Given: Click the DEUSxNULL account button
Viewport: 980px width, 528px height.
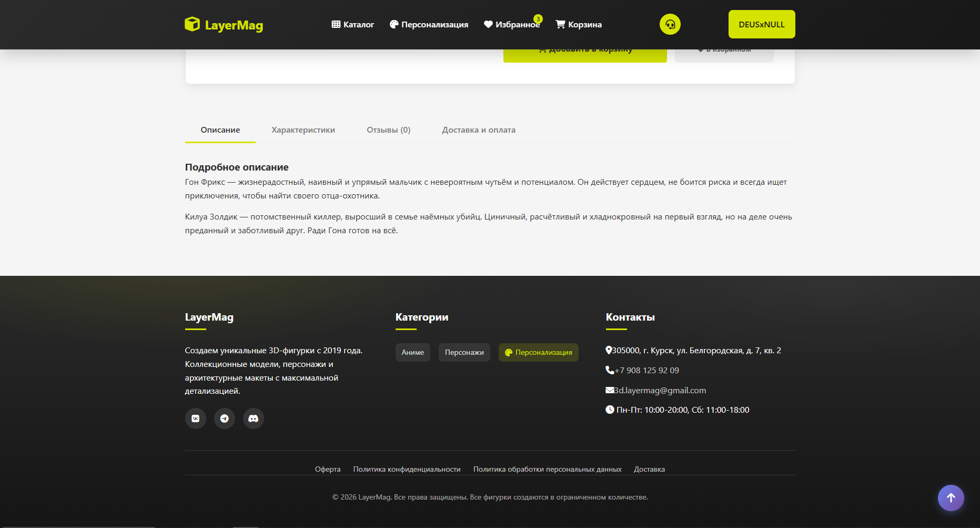Looking at the screenshot, I should [762, 24].
